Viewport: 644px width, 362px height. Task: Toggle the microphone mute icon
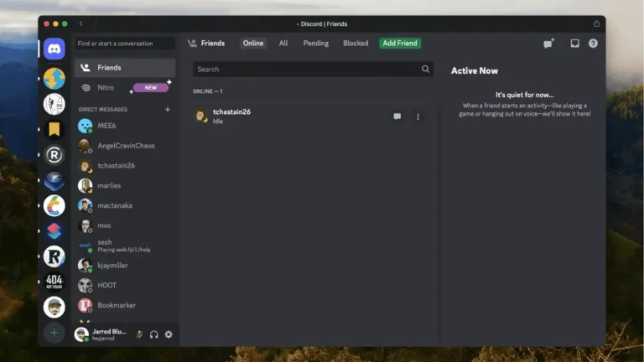pos(140,334)
